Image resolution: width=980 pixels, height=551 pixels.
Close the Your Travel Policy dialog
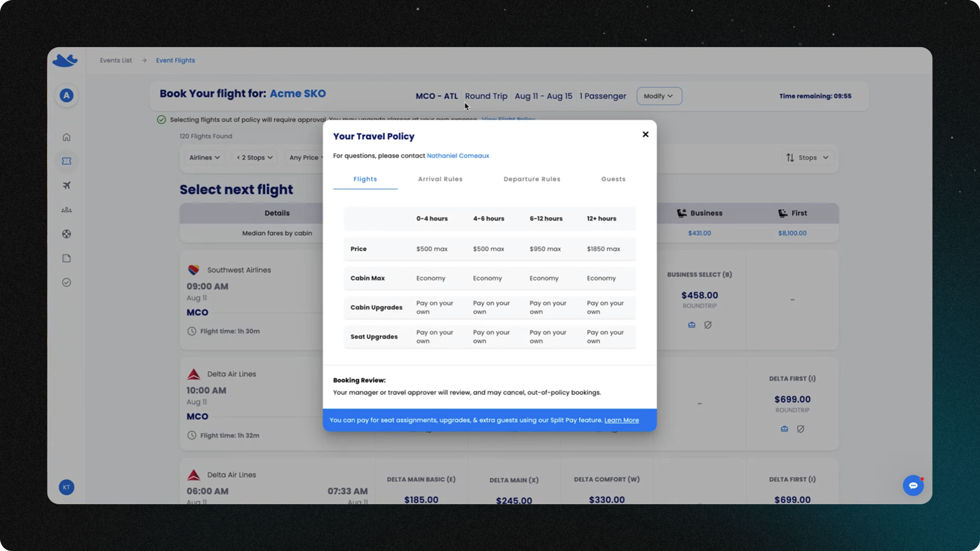pyautogui.click(x=645, y=134)
